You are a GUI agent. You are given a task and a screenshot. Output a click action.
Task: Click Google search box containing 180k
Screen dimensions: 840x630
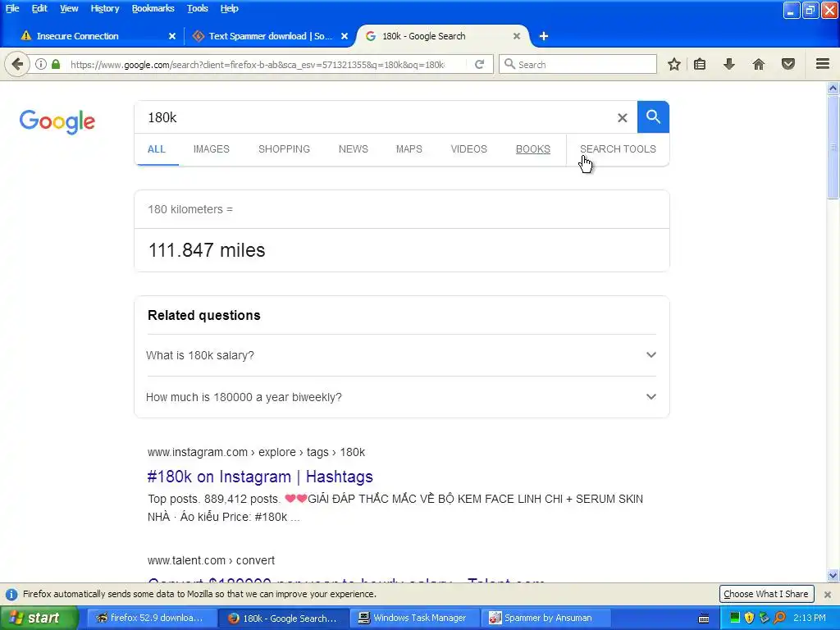point(375,117)
